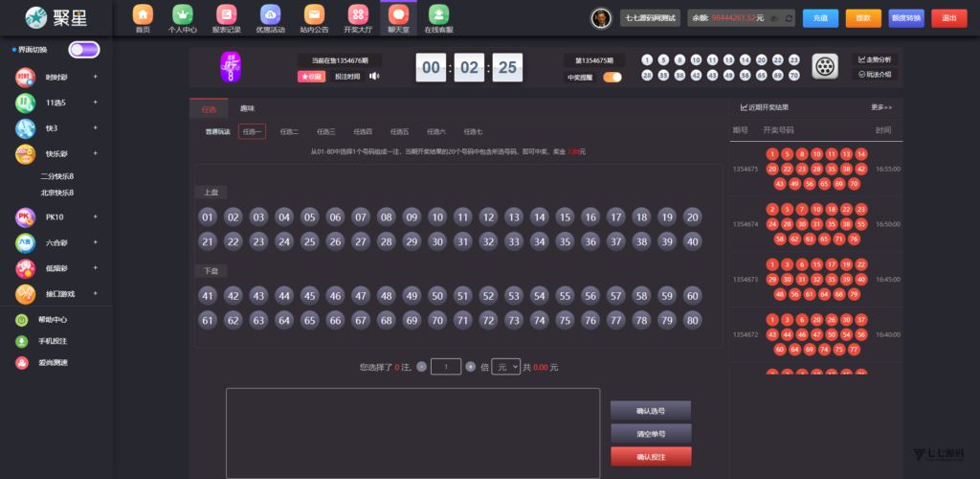
Task: Mute sound with the speaker icon
Action: click(374, 77)
